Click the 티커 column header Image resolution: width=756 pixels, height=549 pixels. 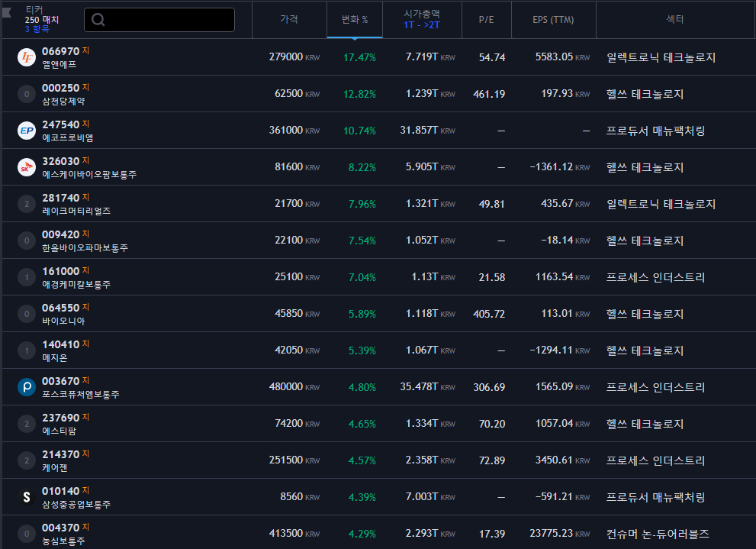pyautogui.click(x=34, y=10)
